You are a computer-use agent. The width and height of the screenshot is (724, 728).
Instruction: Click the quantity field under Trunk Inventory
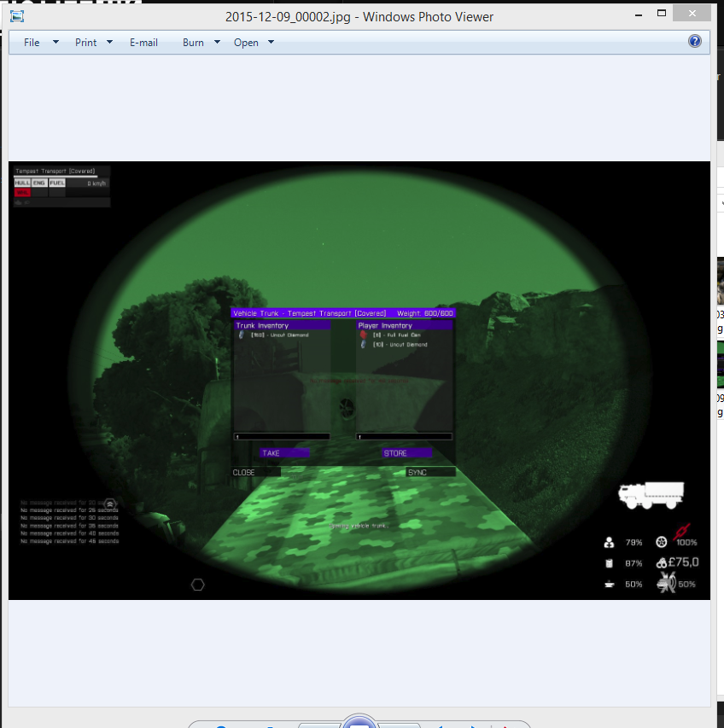coord(282,436)
